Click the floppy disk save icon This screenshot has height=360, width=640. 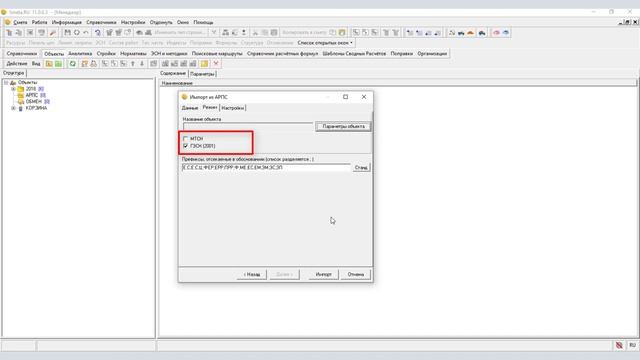point(67,33)
